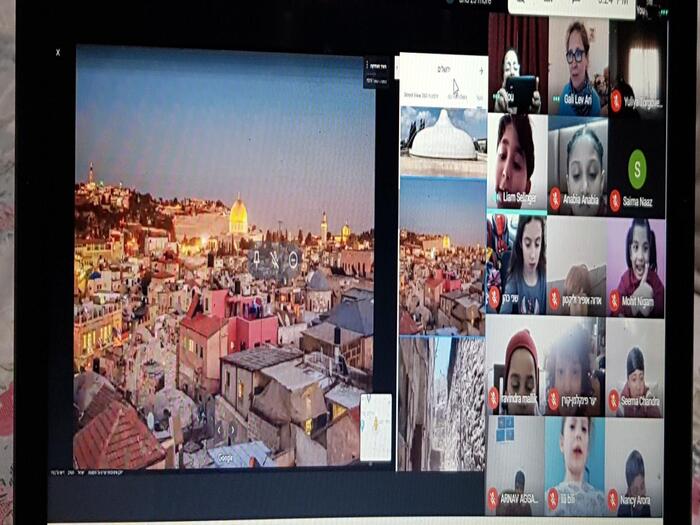Go to the next photo with the right arrow

coord(232,430)
